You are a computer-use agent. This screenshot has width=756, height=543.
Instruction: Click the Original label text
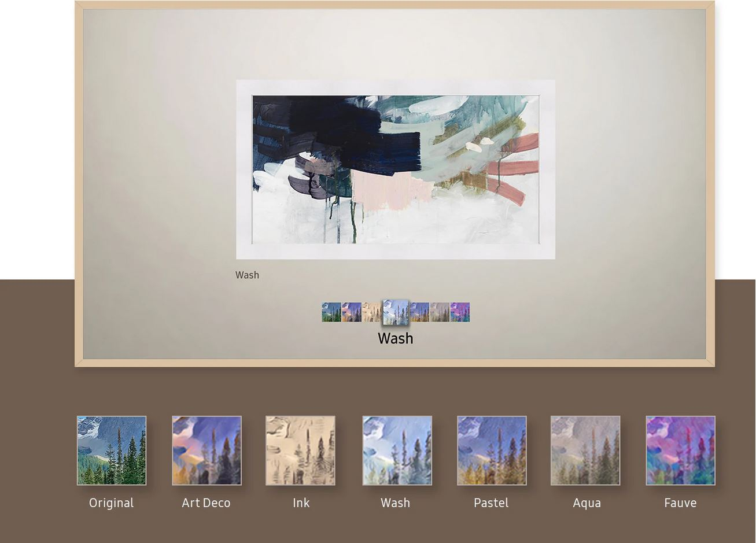coord(111,503)
